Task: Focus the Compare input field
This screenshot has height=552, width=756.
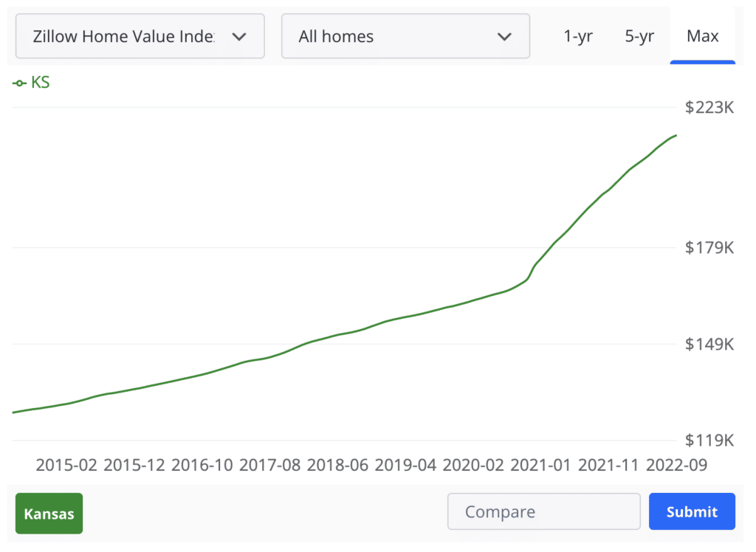Action: point(544,511)
